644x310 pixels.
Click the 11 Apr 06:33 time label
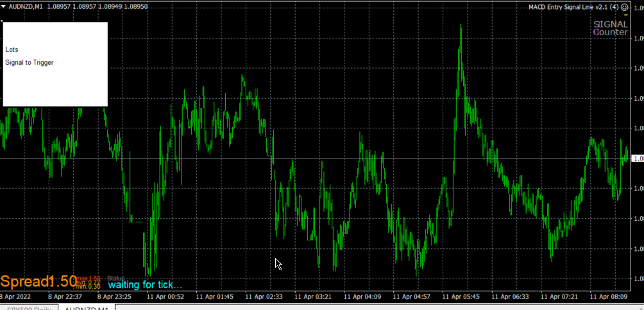click(x=510, y=297)
